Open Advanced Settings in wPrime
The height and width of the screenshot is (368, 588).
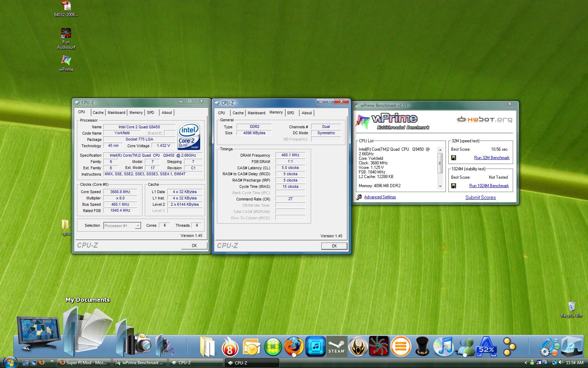click(x=380, y=197)
